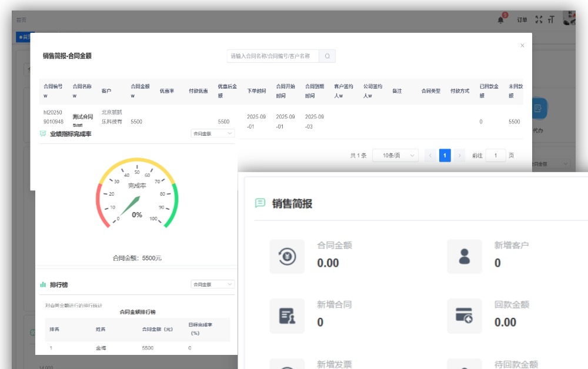Viewport: 588px width, 369px height.
Task: Click the 新增合同 contract icon tile
Action: [x=287, y=316]
